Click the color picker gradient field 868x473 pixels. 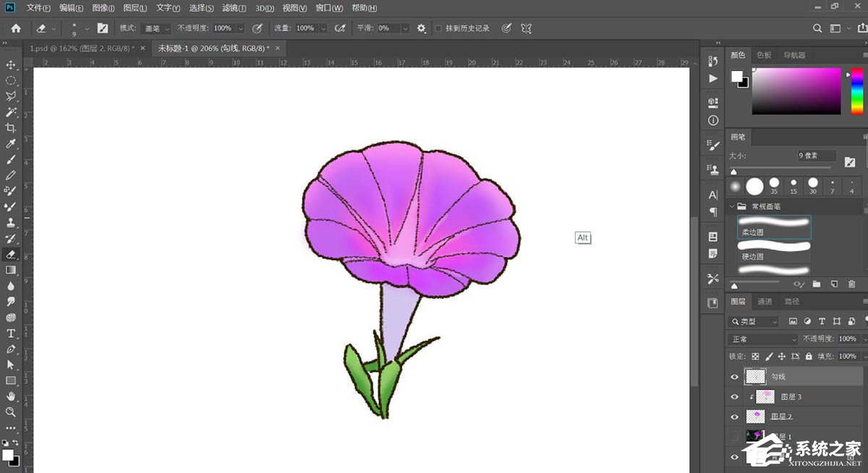pos(796,91)
